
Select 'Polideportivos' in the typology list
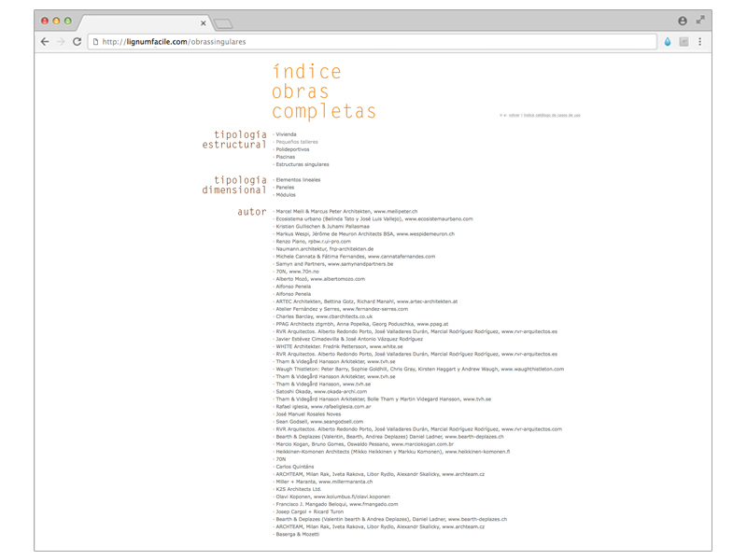[x=292, y=149]
